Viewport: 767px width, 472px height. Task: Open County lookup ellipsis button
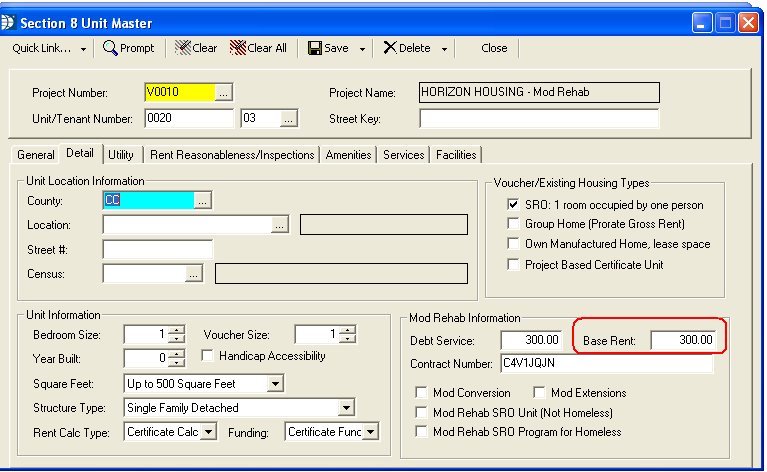pyautogui.click(x=203, y=200)
